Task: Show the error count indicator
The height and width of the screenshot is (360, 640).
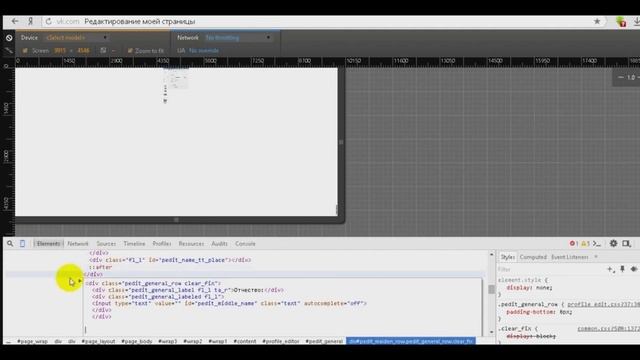Action: tap(574, 244)
